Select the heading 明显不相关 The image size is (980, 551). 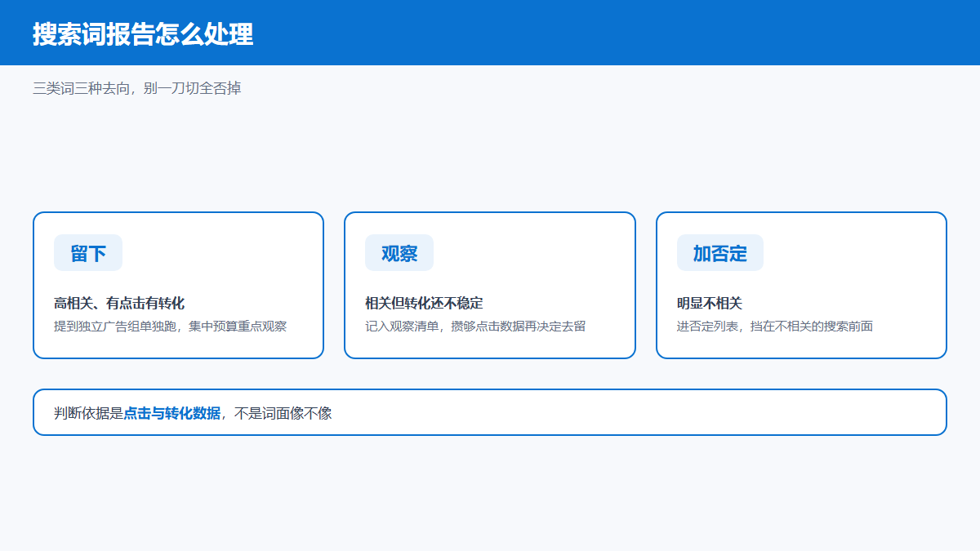pyautogui.click(x=710, y=304)
